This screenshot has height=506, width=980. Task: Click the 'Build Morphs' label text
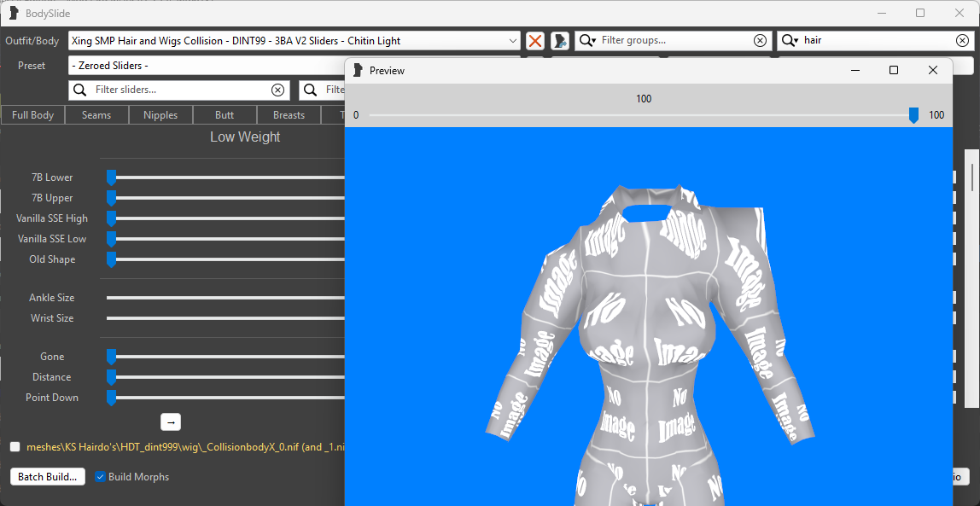(x=139, y=477)
